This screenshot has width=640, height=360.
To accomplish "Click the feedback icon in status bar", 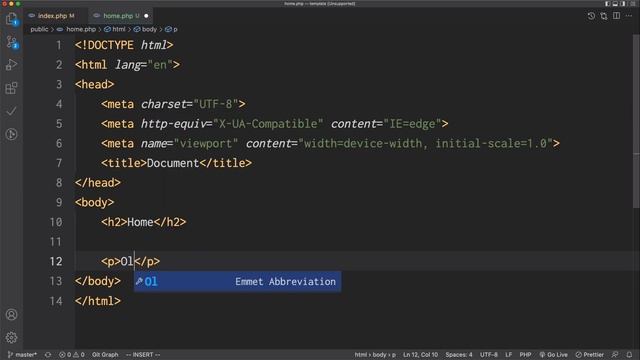I will pyautogui.click(x=615, y=355).
